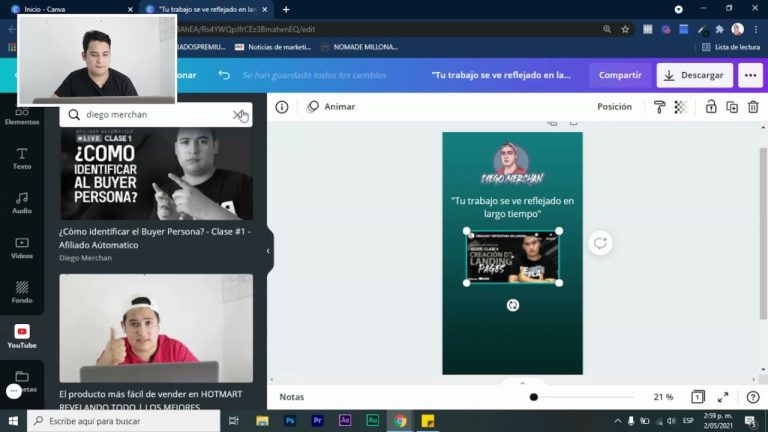Click the design title in header
The image size is (768, 432).
click(x=501, y=75)
